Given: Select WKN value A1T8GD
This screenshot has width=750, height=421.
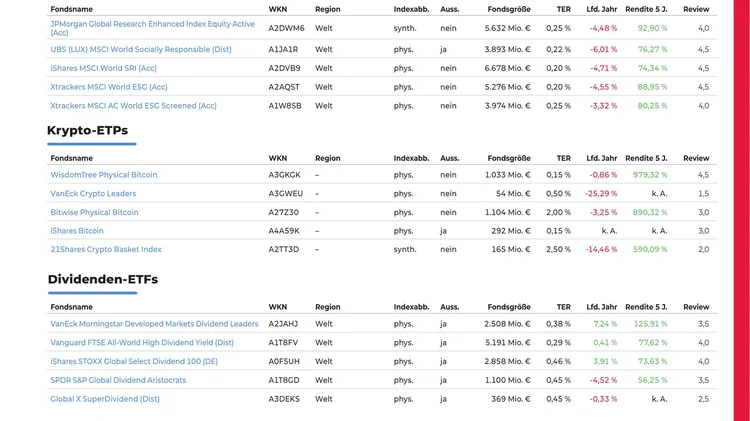Looking at the screenshot, I should (284, 380).
